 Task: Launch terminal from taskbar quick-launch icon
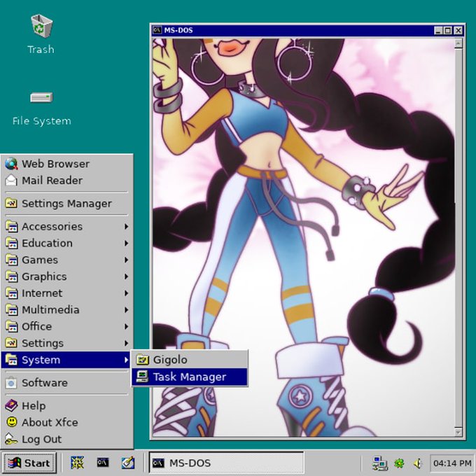pyautogui.click(x=103, y=463)
